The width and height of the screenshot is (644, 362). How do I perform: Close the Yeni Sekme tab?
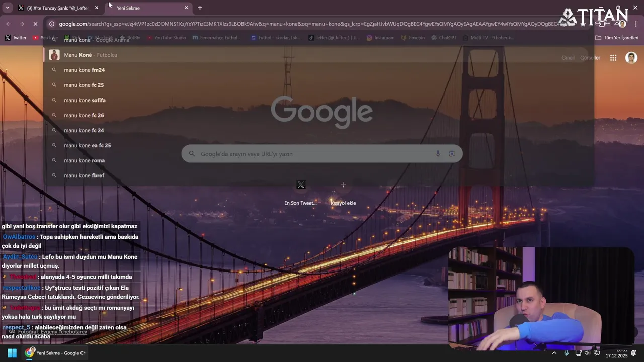point(186,8)
